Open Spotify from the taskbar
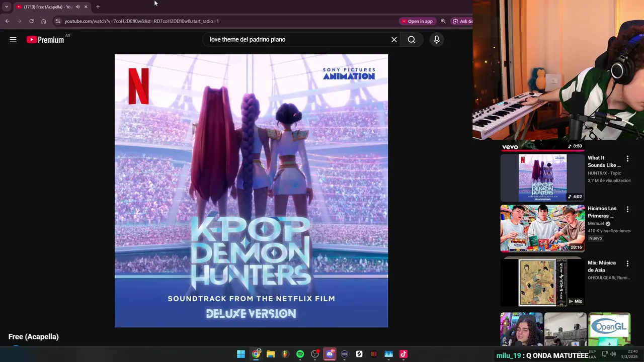This screenshot has width=644, height=362. 300,354
